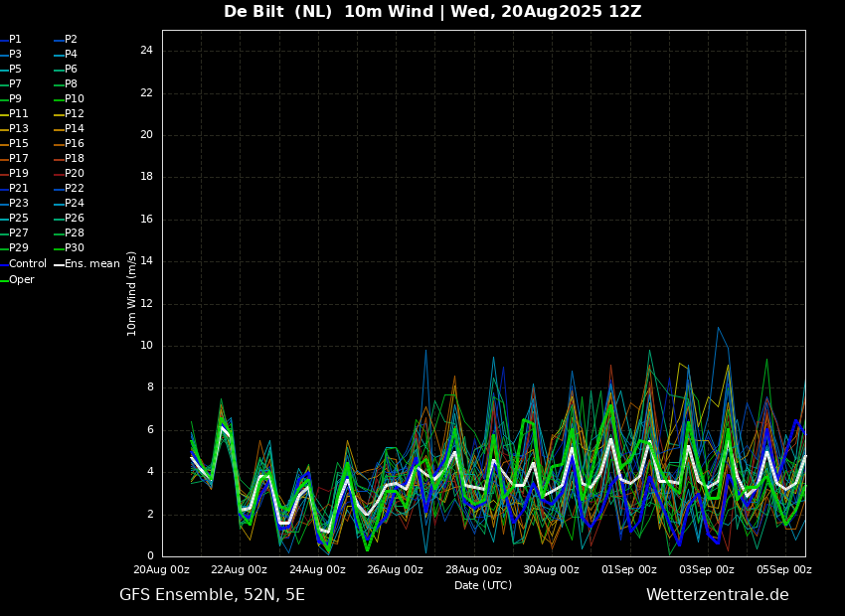Click the P10 legend entry
This screenshot has width=845, height=616.
pos(74,99)
